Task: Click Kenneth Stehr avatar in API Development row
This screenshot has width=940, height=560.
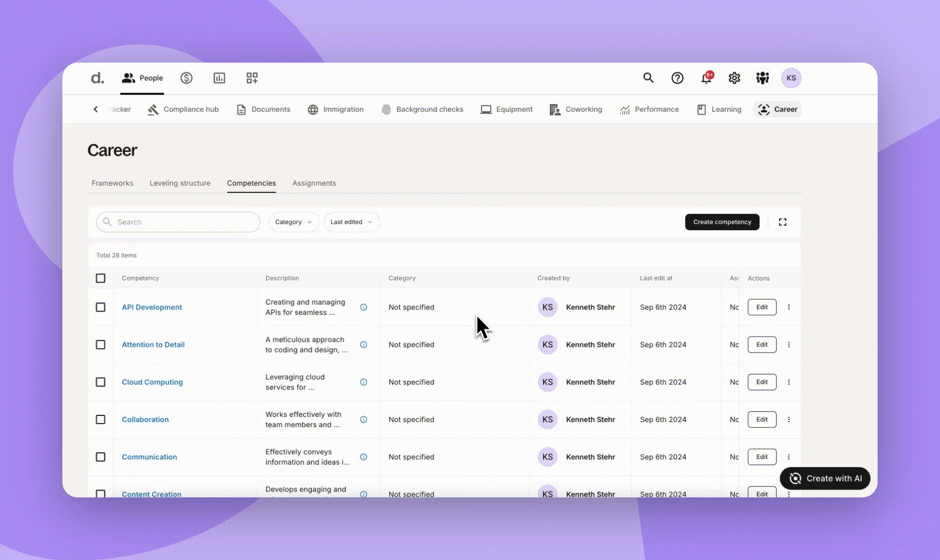Action: coord(547,307)
